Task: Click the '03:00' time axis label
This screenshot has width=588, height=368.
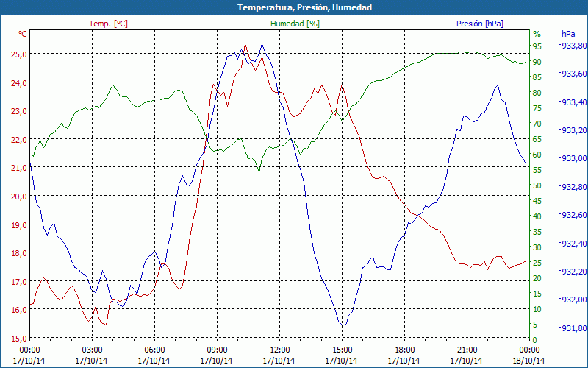Action: click(x=92, y=350)
